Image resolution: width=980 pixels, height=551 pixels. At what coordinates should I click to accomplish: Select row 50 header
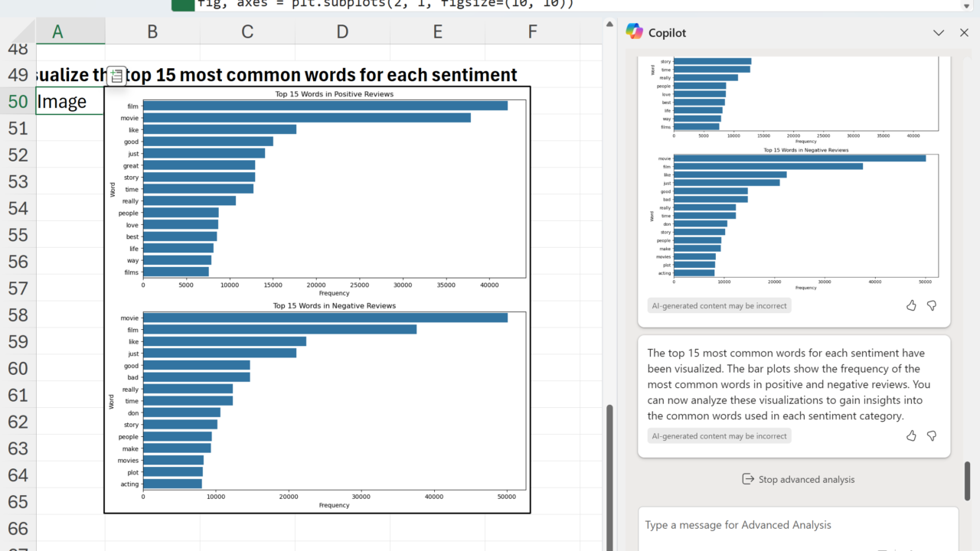coord(18,102)
